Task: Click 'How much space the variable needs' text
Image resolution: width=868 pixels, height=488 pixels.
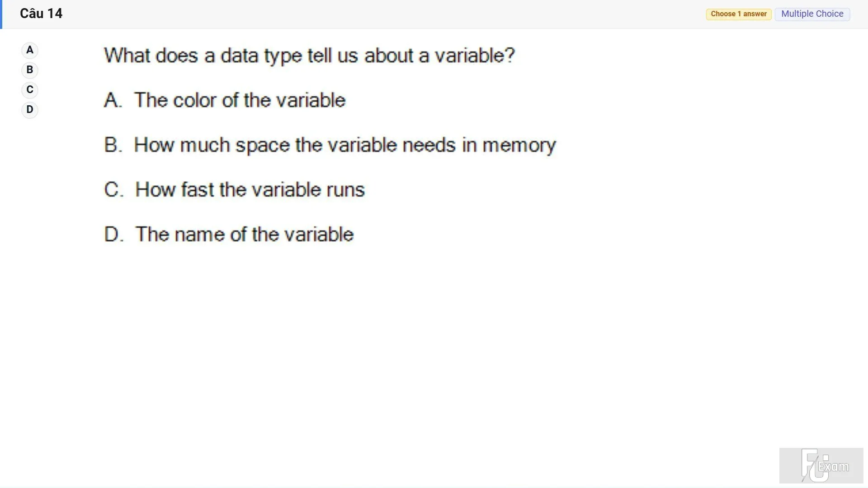Action: tap(345, 145)
